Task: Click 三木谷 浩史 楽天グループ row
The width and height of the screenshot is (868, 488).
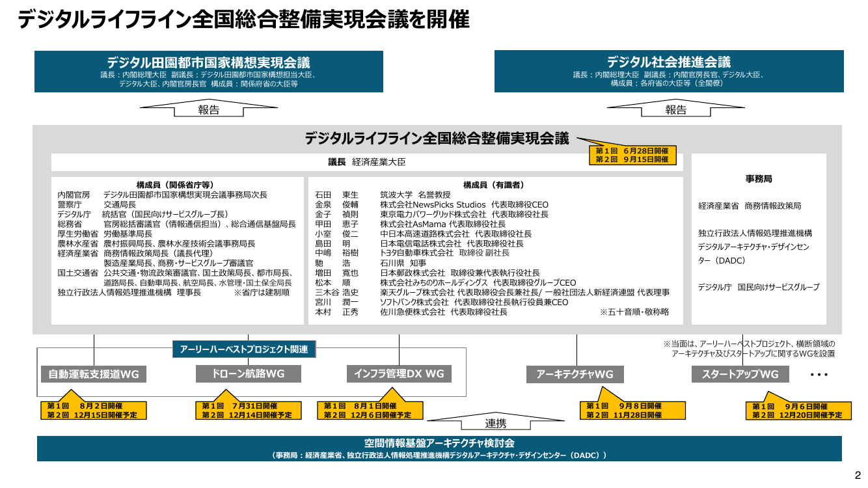Action: tap(492, 293)
